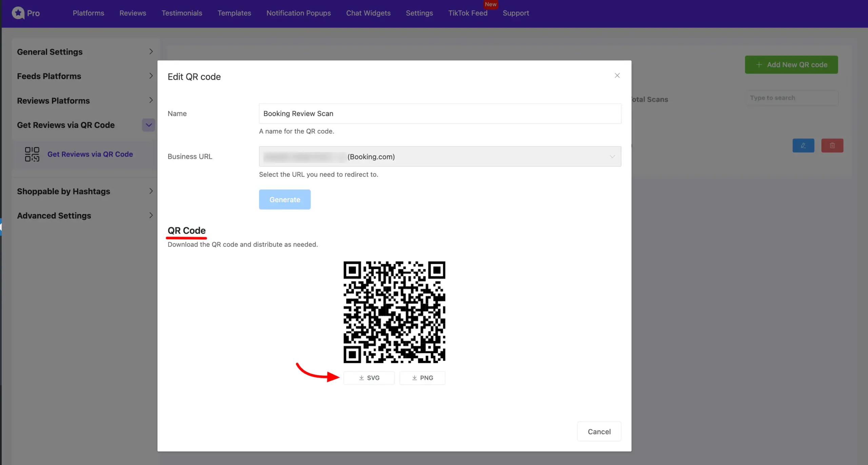Click the Generate button
The image size is (868, 465).
click(x=285, y=199)
